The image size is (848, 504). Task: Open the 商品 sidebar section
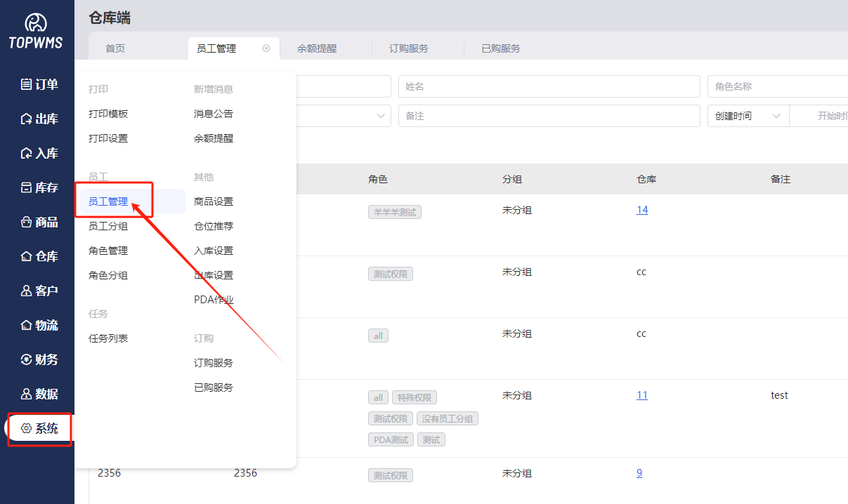[x=39, y=222]
